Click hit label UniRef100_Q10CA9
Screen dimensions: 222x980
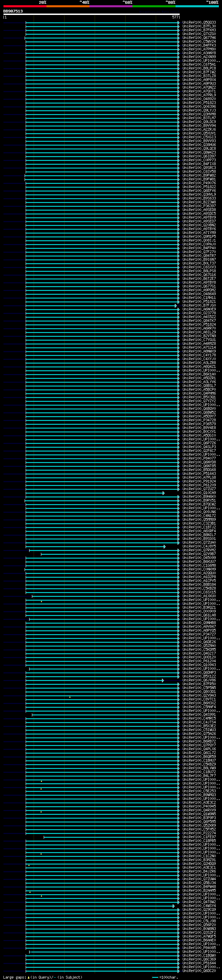(199, 493)
